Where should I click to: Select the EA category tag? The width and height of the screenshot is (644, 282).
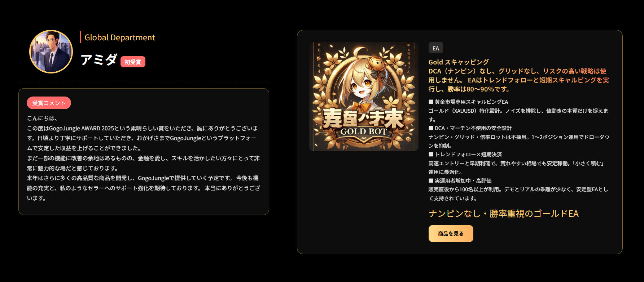pyautogui.click(x=435, y=48)
